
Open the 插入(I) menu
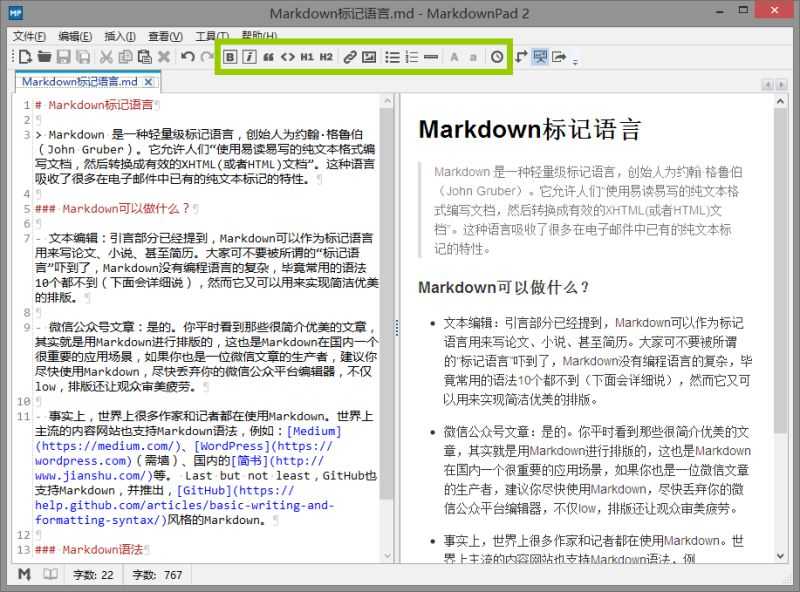(120, 36)
